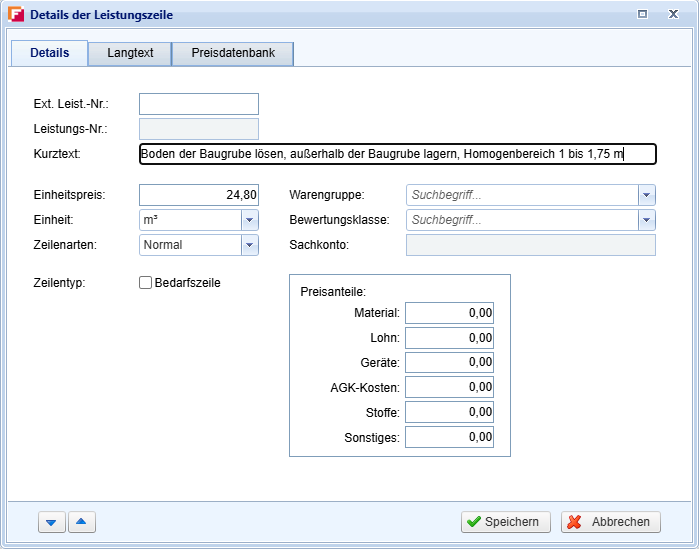Save with the Speichern button
Screen dimensions: 699x549
tap(506, 522)
